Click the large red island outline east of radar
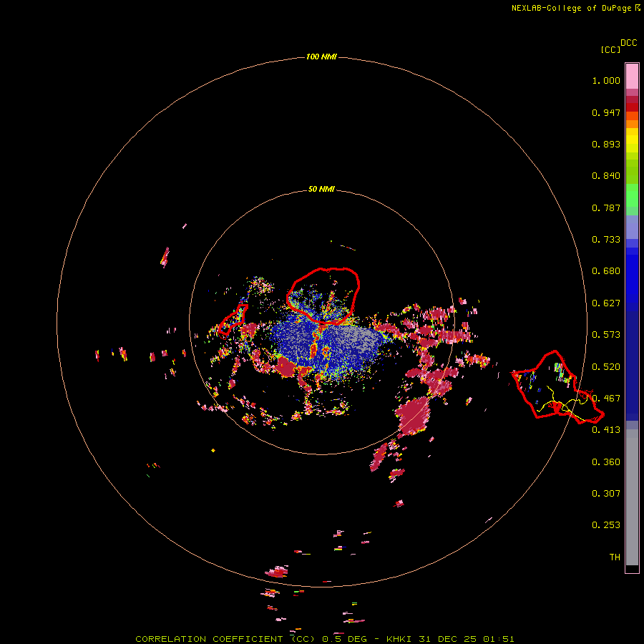This screenshot has height=644, width=644. pyautogui.click(x=557, y=387)
